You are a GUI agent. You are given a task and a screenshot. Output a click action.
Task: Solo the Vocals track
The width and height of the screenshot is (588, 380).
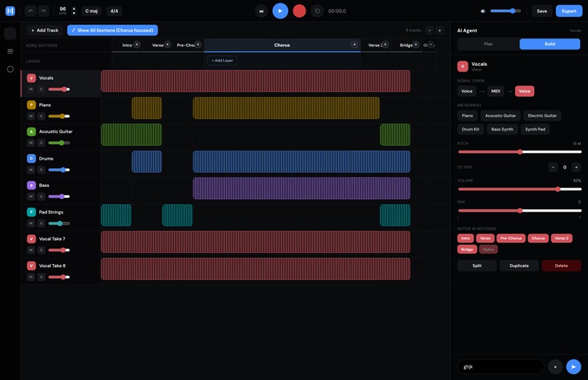[42, 89]
